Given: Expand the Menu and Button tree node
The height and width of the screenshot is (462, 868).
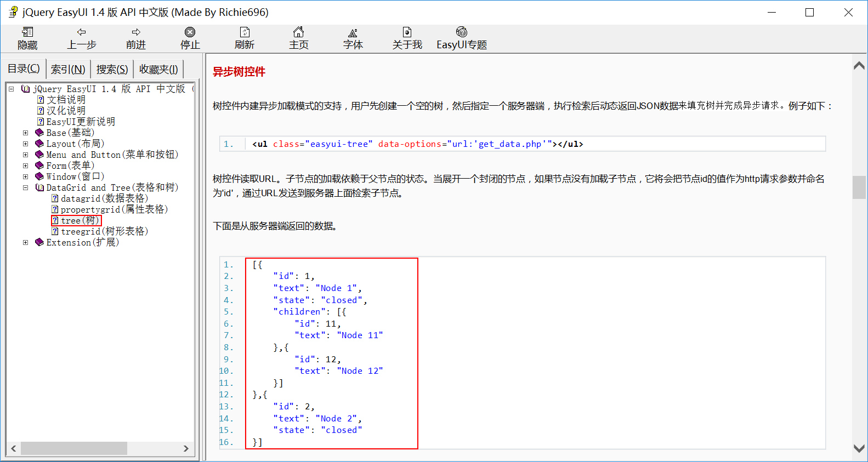Looking at the screenshot, I should click(x=25, y=155).
